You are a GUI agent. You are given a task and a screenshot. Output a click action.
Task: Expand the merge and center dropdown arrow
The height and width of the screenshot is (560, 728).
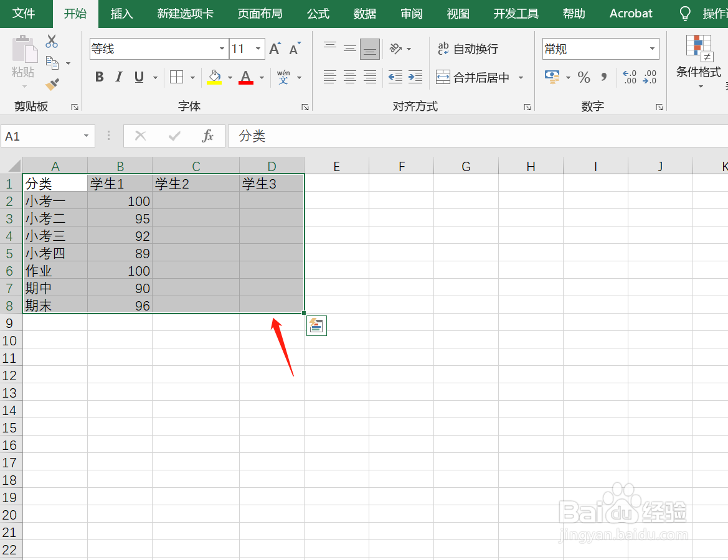521,78
